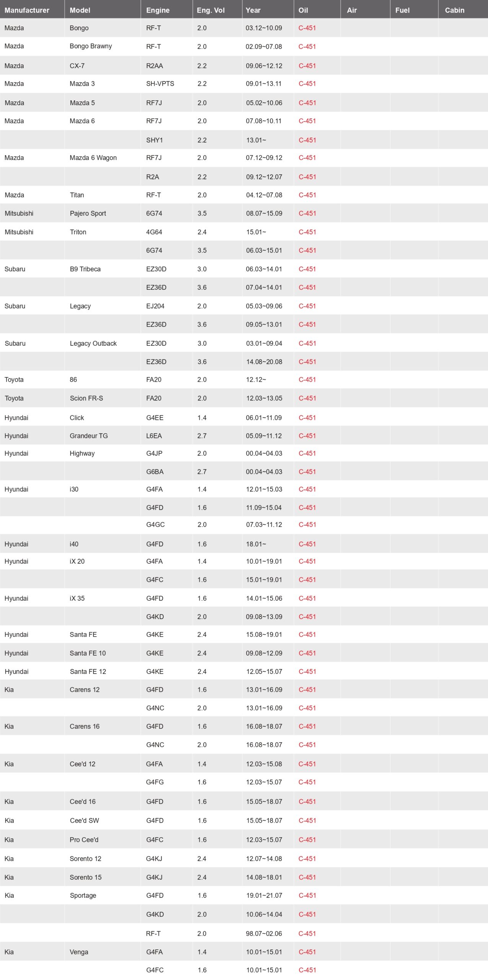Open C-451 oil filter for Mazda Titan
The image size is (488, 980).
(x=307, y=195)
